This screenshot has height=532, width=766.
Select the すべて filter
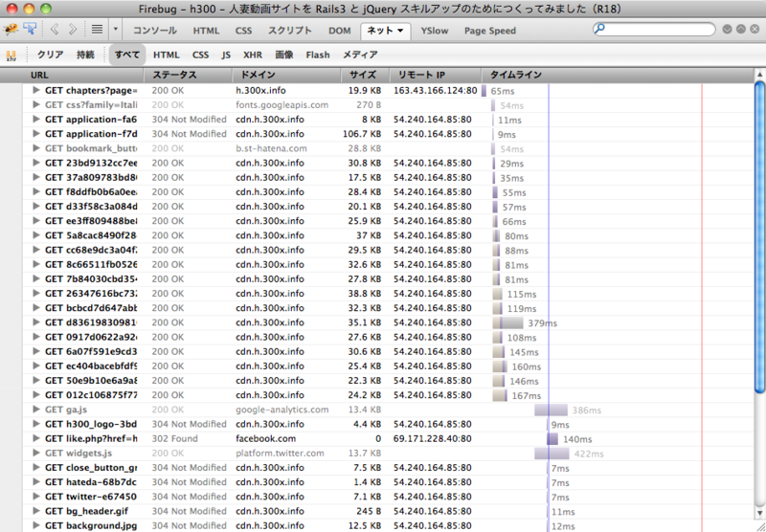tap(127, 55)
